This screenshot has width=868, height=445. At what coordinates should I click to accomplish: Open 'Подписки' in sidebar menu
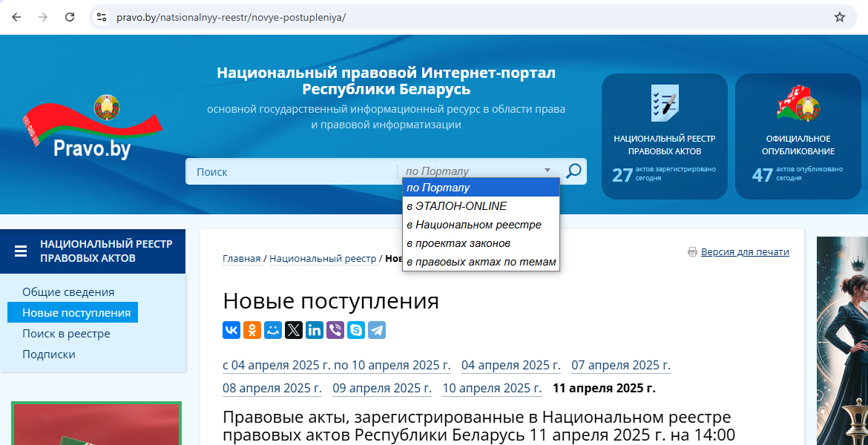[x=49, y=355]
